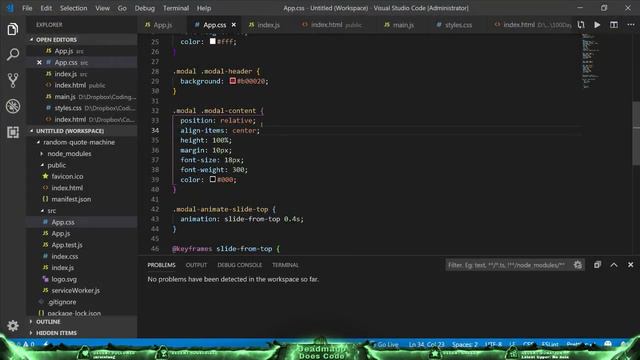Open the Manage gear menu
The image size is (640, 360).
[x=13, y=325]
